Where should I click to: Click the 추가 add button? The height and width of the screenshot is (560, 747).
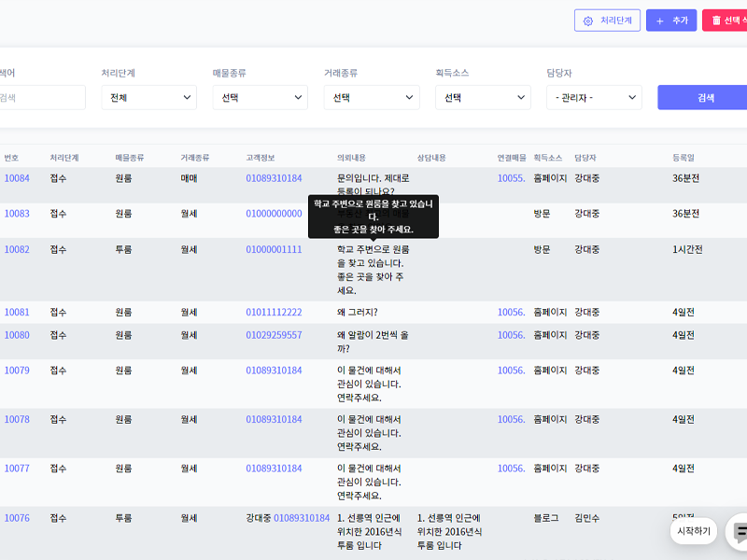tap(671, 21)
